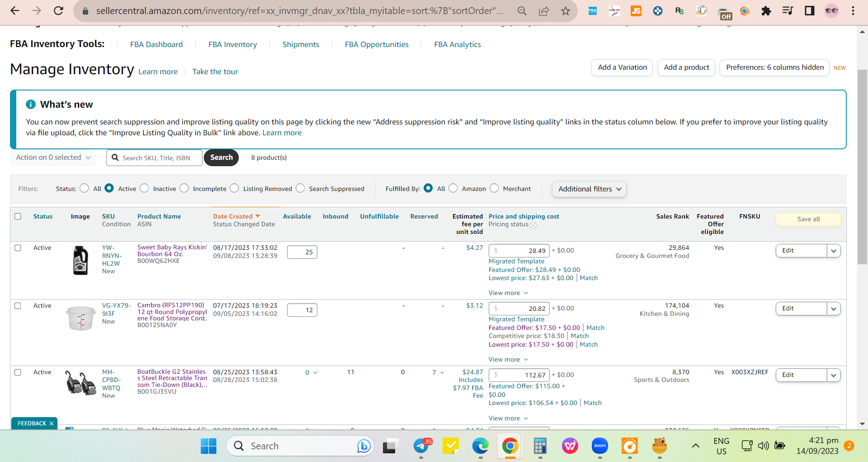The height and width of the screenshot is (462, 868).
Task: Go to the FBA Inventory tab
Action: click(x=232, y=44)
